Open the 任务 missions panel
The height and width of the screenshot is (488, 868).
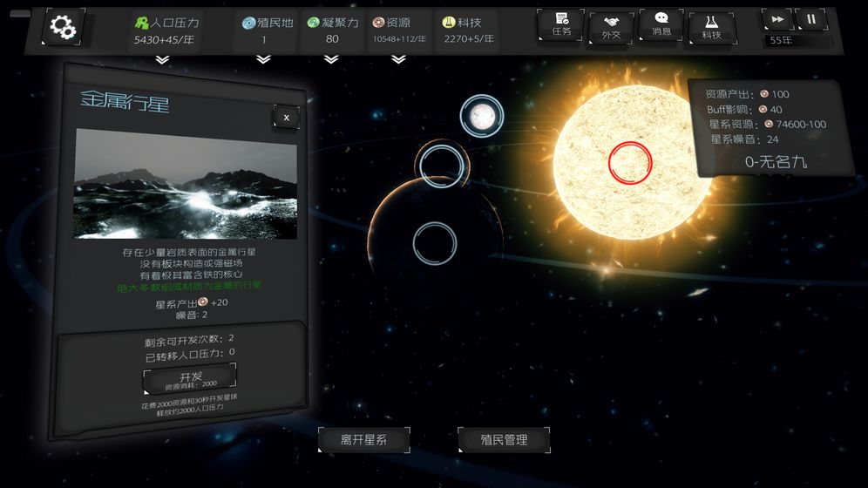[560, 24]
